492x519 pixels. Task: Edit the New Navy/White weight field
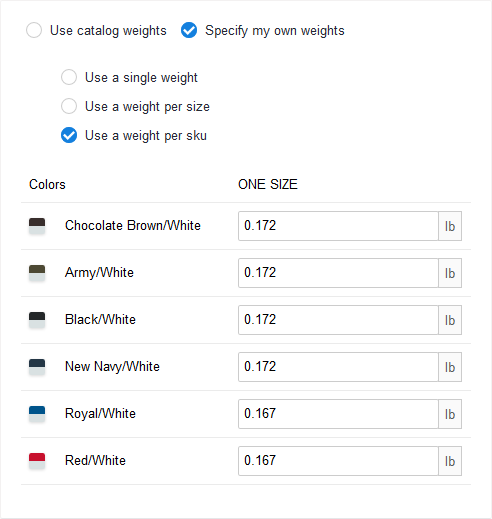338,367
